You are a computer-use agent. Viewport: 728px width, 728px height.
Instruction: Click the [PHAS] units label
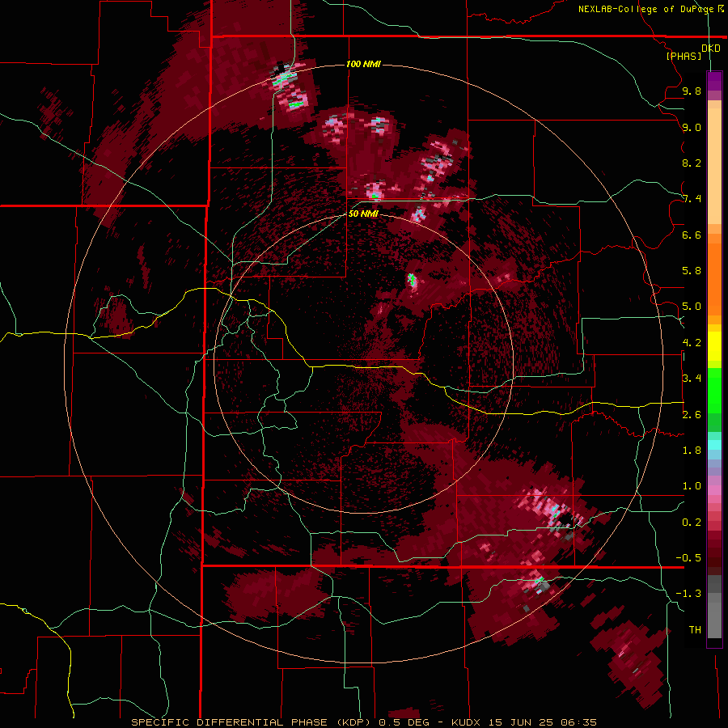(x=684, y=57)
